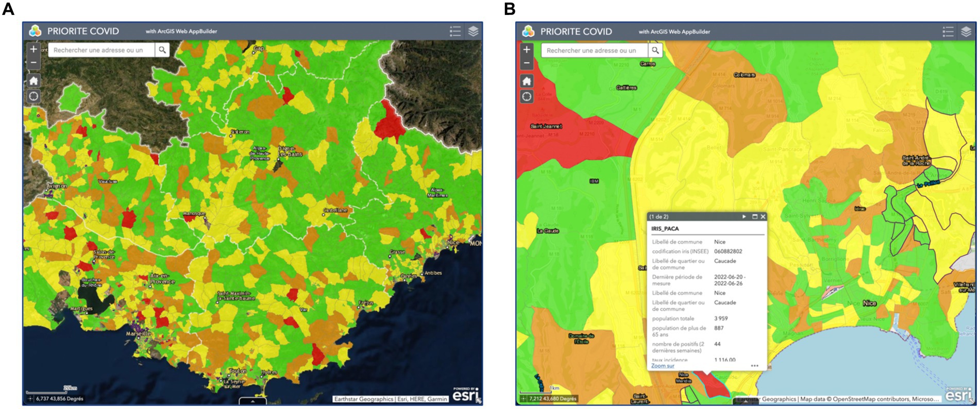
Task: Click Avignon label on panel A map
Action: 57,186
